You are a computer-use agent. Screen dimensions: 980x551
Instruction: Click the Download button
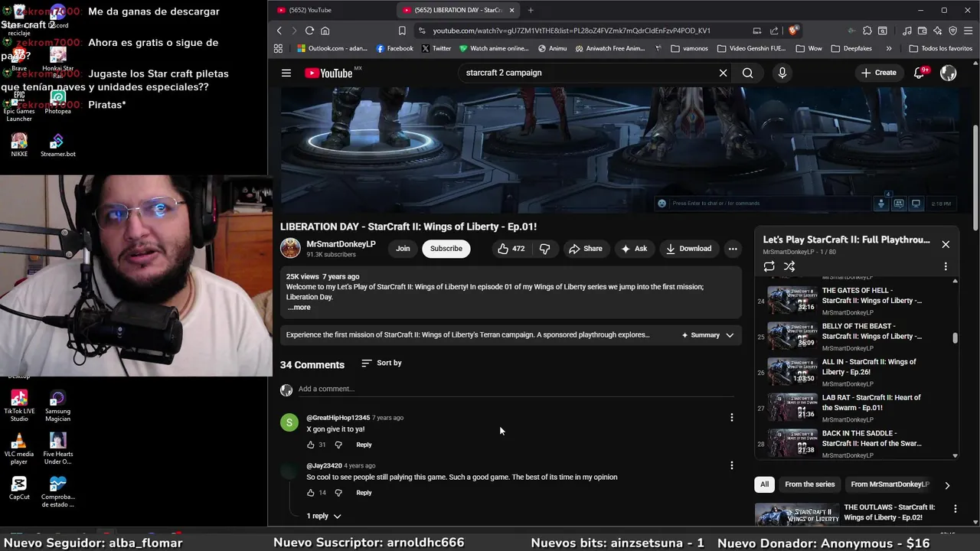click(688, 249)
